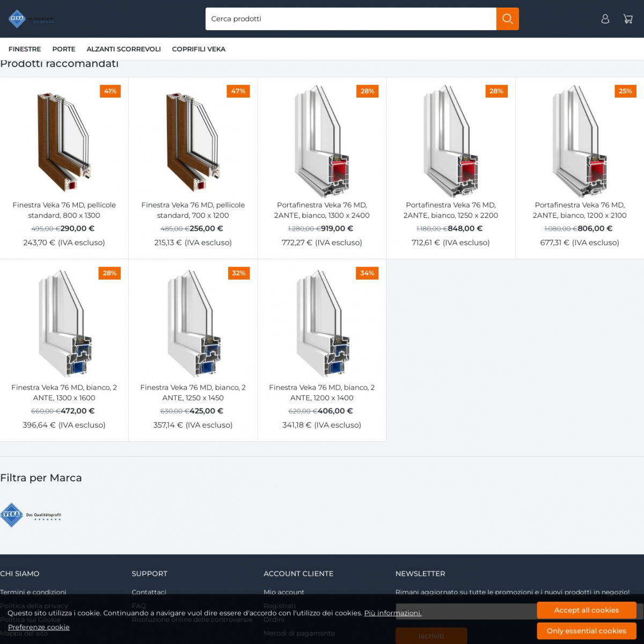The height and width of the screenshot is (644, 644).
Task: Open product link Finestra pellicole standard, 800 x 1300
Action: (64, 210)
